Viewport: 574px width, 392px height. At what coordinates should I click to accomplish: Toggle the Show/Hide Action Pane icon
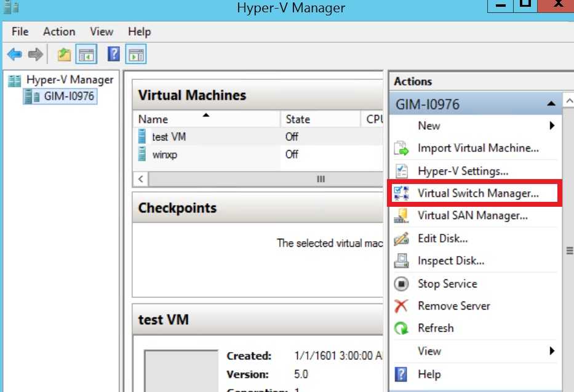pyautogui.click(x=135, y=55)
